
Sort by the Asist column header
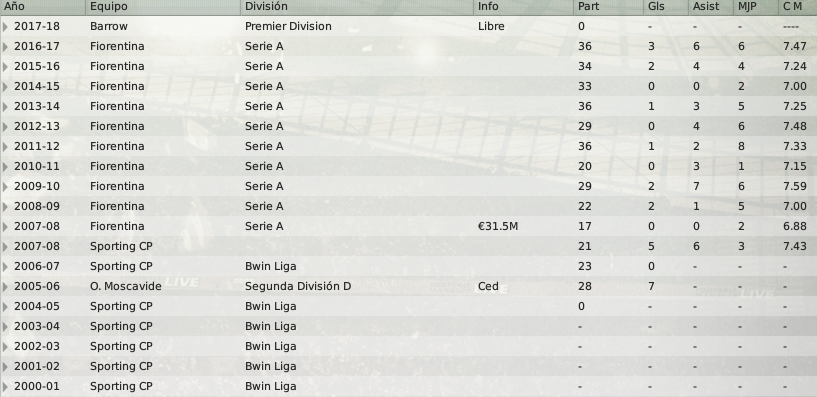[711, 7]
